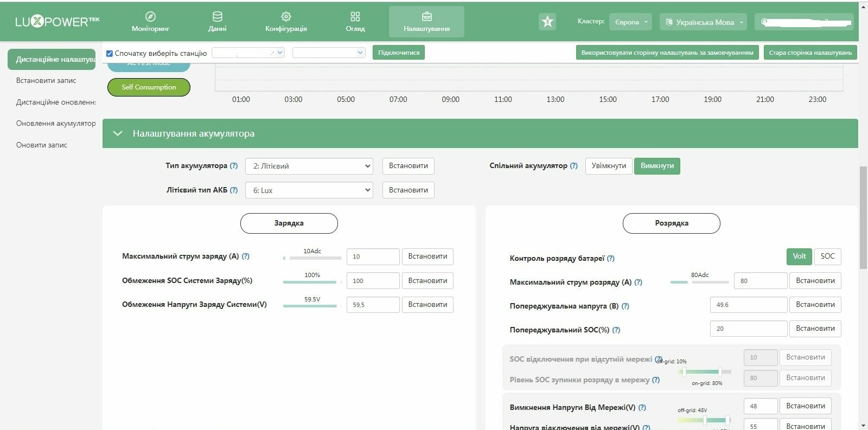
Task: Open the Конфігурація gear icon
Action: [x=286, y=17]
